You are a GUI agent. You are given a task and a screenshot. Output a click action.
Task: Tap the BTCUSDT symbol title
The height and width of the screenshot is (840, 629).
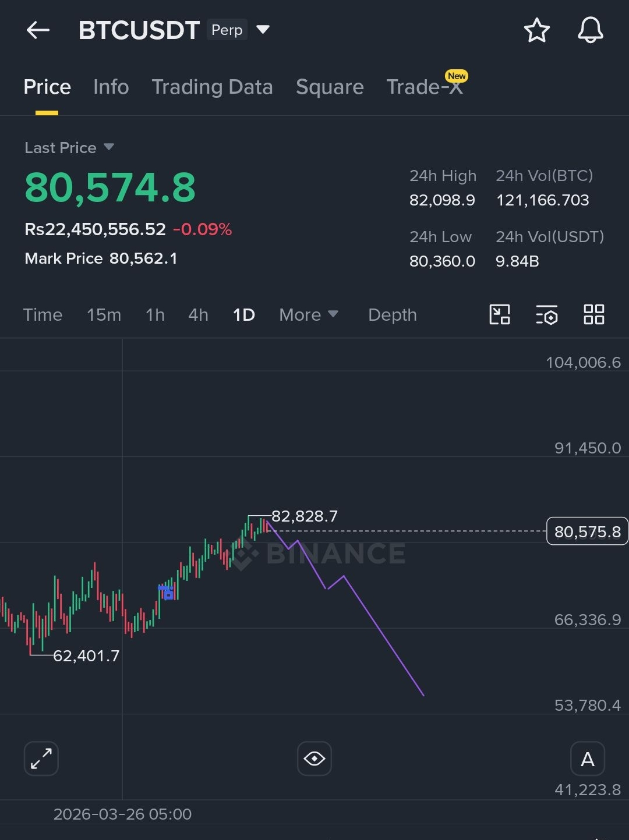pyautogui.click(x=139, y=30)
